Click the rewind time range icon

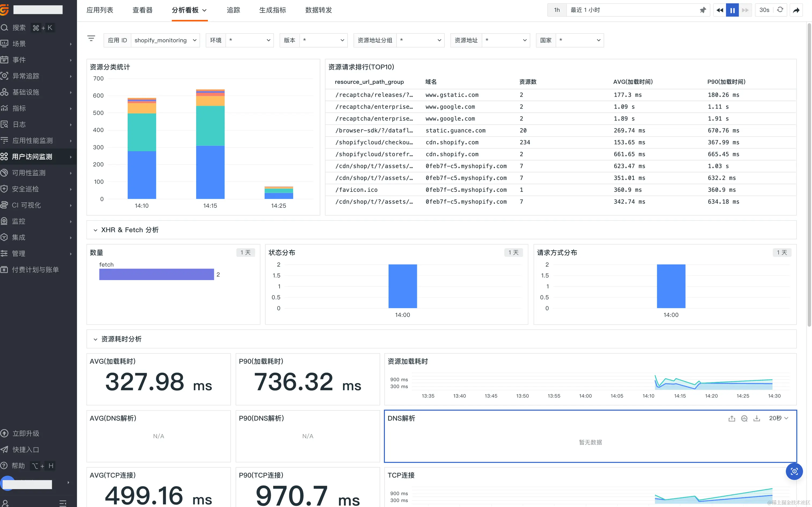point(719,10)
